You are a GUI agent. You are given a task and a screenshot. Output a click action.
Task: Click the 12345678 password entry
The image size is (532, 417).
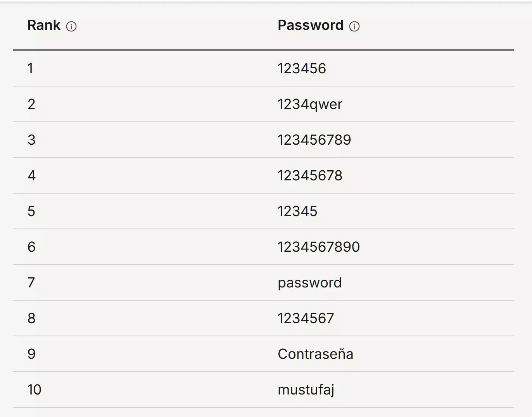click(x=310, y=176)
